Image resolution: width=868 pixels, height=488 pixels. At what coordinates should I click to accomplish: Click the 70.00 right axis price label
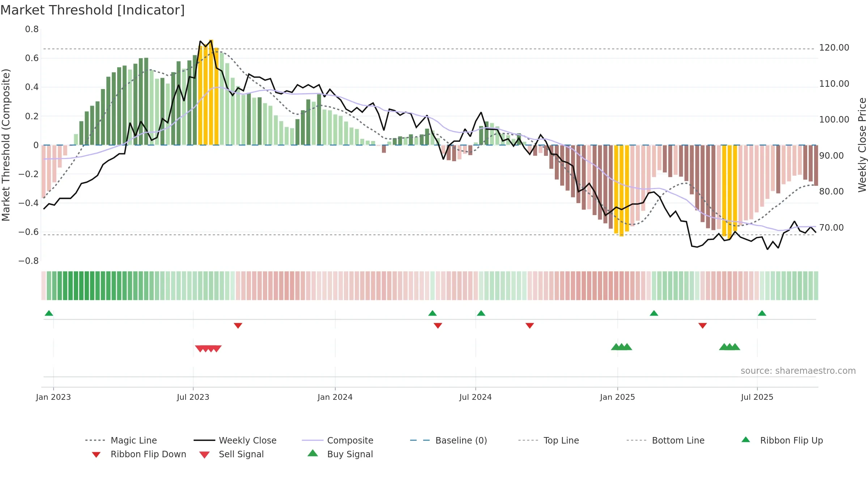coord(831,228)
